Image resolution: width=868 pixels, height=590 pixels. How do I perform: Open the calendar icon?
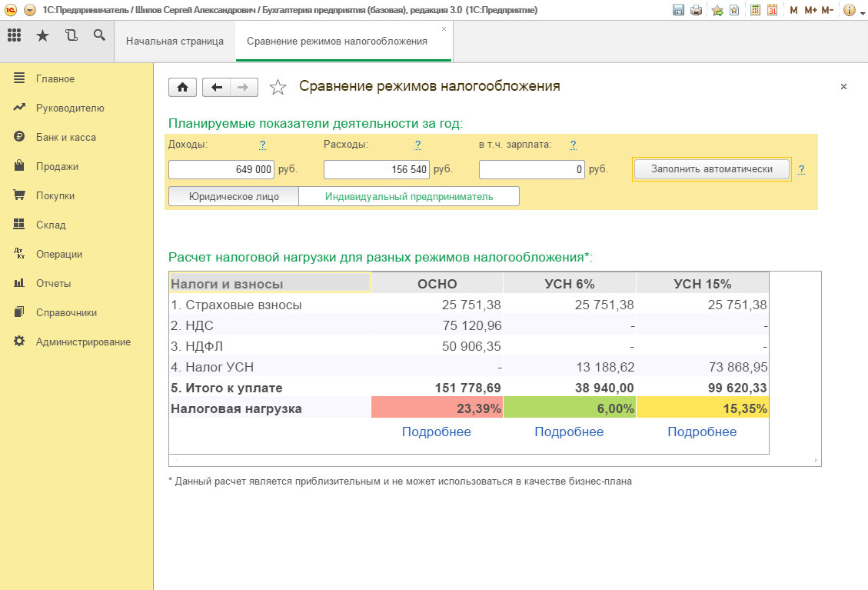click(772, 10)
